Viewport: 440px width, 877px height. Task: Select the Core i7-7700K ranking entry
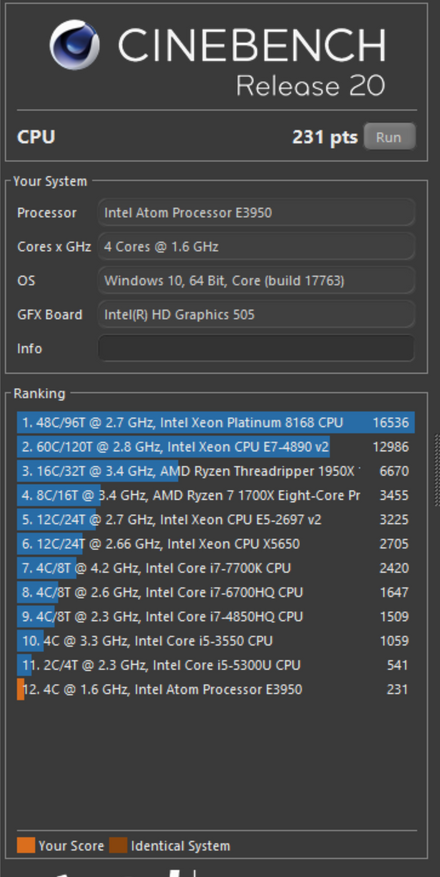216,568
